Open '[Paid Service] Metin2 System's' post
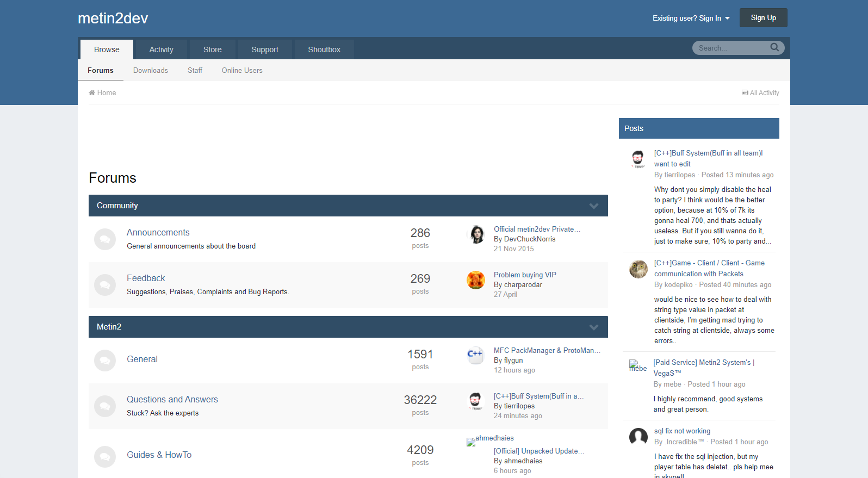This screenshot has width=868, height=478. (704, 368)
